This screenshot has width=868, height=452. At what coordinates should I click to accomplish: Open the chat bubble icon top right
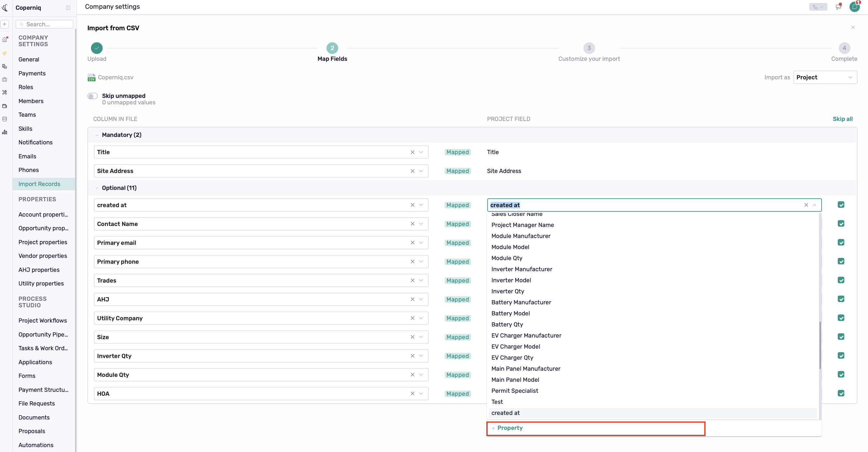tap(855, 7)
